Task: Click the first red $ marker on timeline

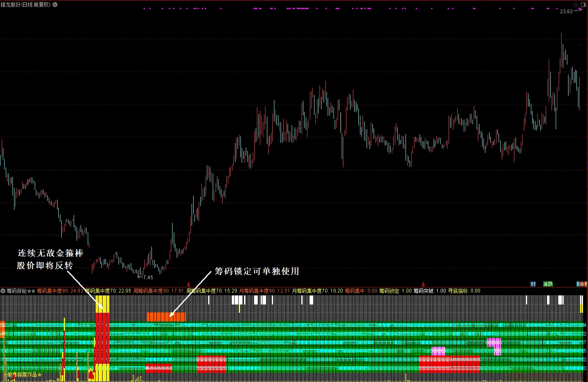Action: click(189, 285)
